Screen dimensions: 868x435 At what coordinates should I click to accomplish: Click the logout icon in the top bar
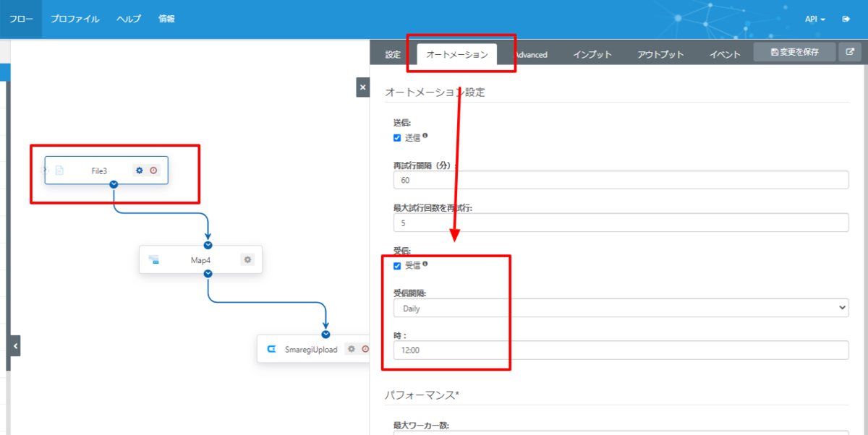846,19
